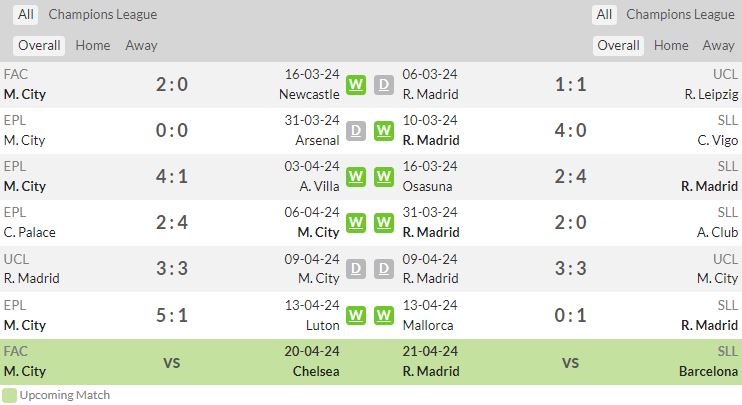
Task: Click the win badge beside Luton
Action: click(x=356, y=315)
